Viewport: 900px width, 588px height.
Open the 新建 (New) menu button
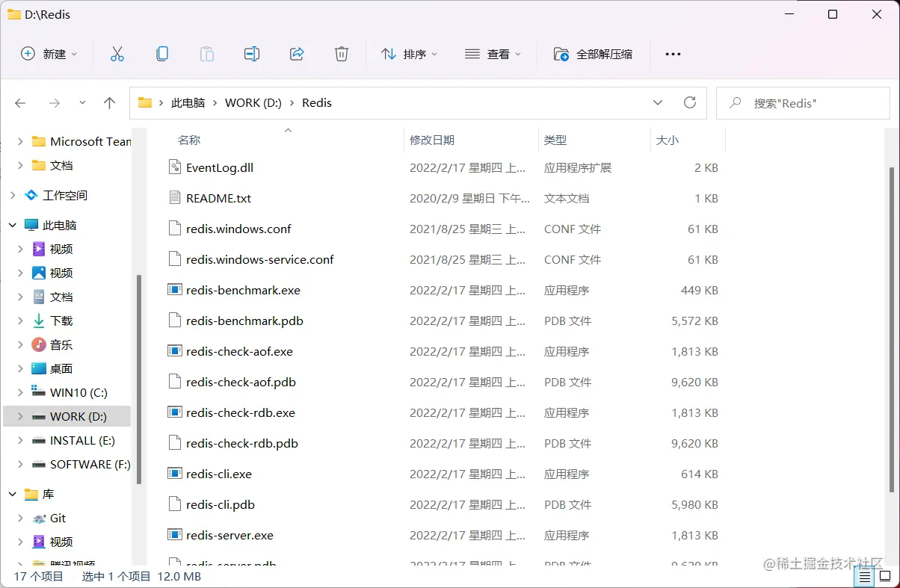tap(49, 54)
